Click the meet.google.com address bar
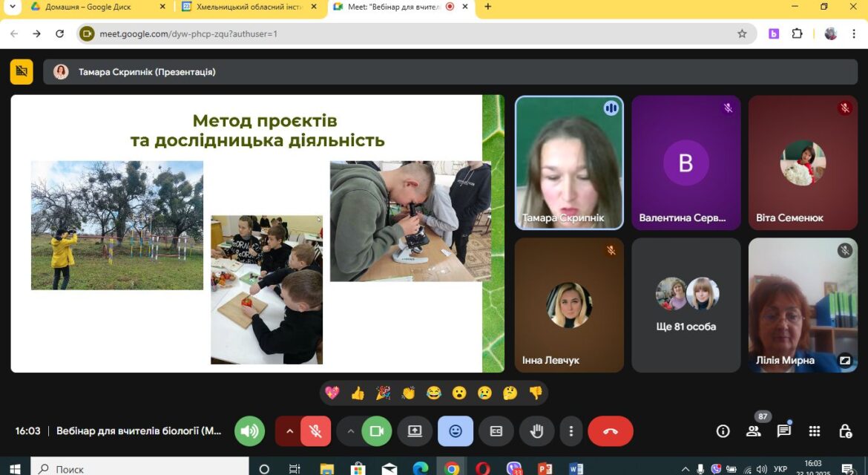The image size is (868, 475). [417, 34]
